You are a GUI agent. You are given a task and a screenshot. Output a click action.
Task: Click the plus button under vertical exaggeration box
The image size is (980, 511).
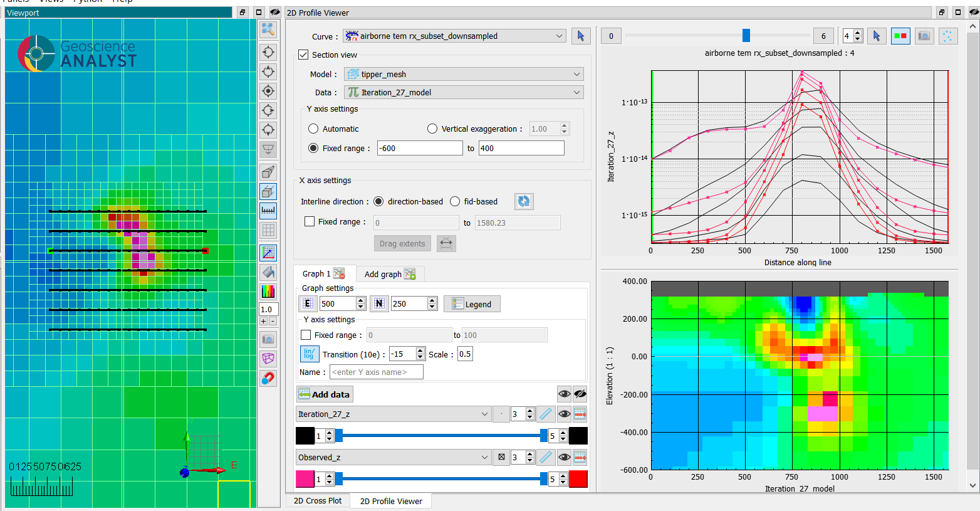point(264,321)
